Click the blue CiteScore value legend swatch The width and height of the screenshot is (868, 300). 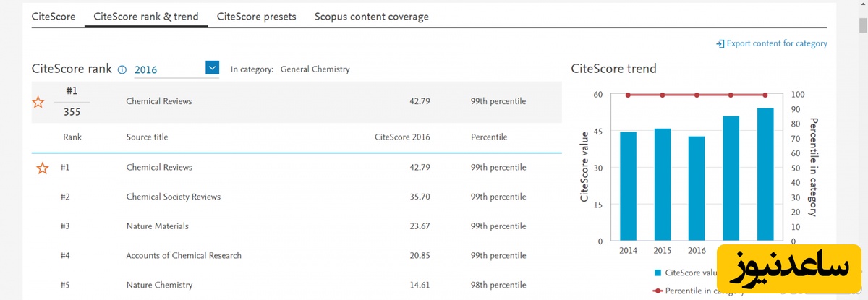[658, 273]
